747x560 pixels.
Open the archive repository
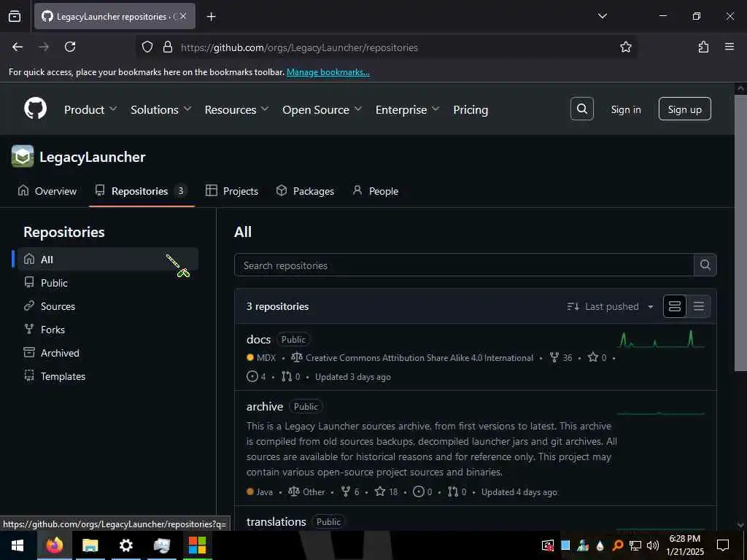tap(264, 406)
